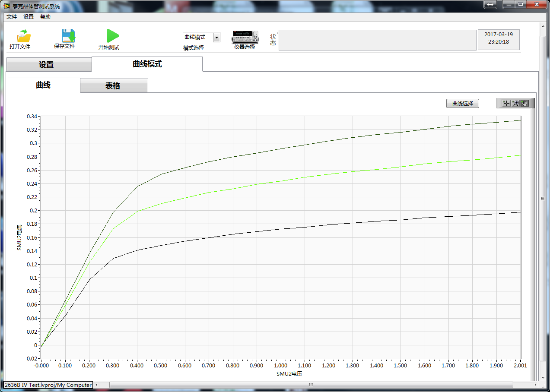Switch to the 设置 tab

coord(47,65)
